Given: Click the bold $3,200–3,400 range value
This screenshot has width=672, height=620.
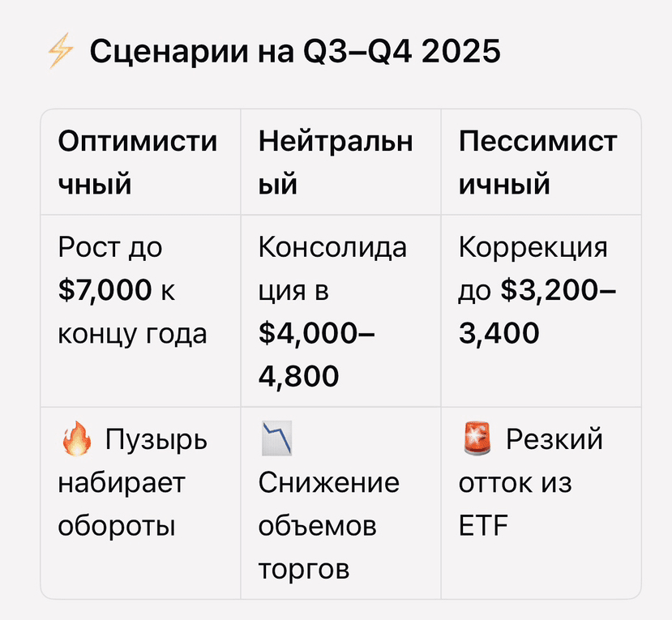Looking at the screenshot, I should [538, 311].
